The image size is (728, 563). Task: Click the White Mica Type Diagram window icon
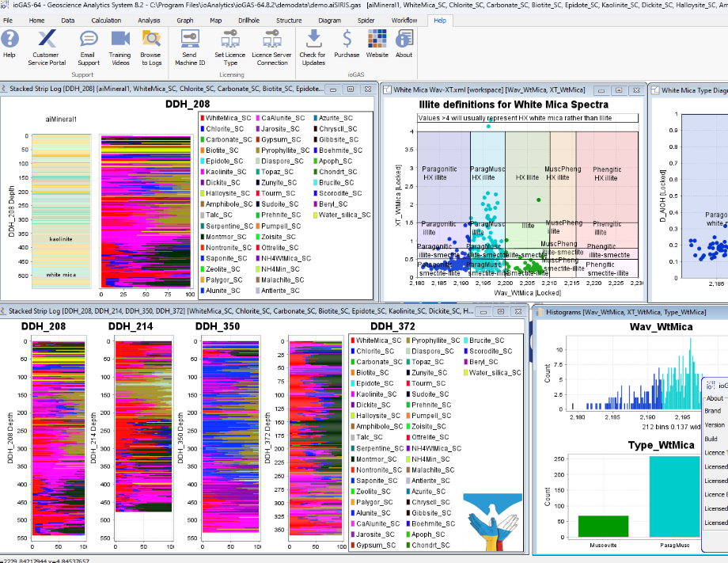pyautogui.click(x=655, y=90)
